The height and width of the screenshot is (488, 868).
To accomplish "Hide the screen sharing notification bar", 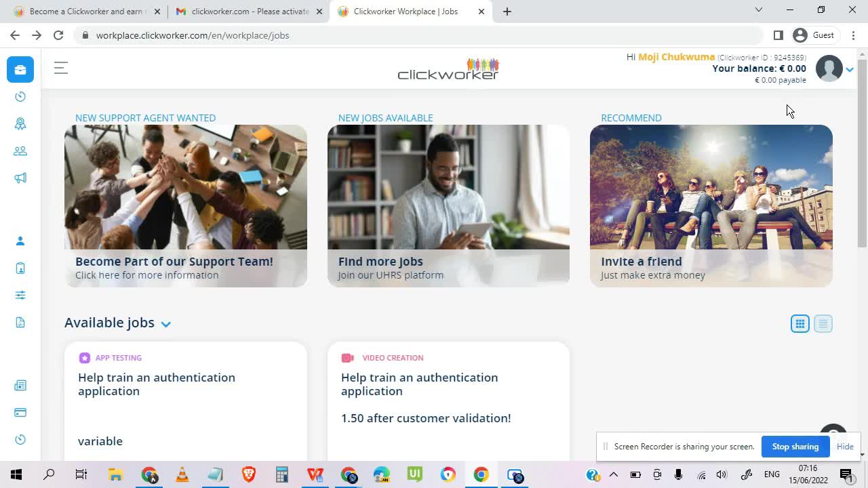I will 845,447.
